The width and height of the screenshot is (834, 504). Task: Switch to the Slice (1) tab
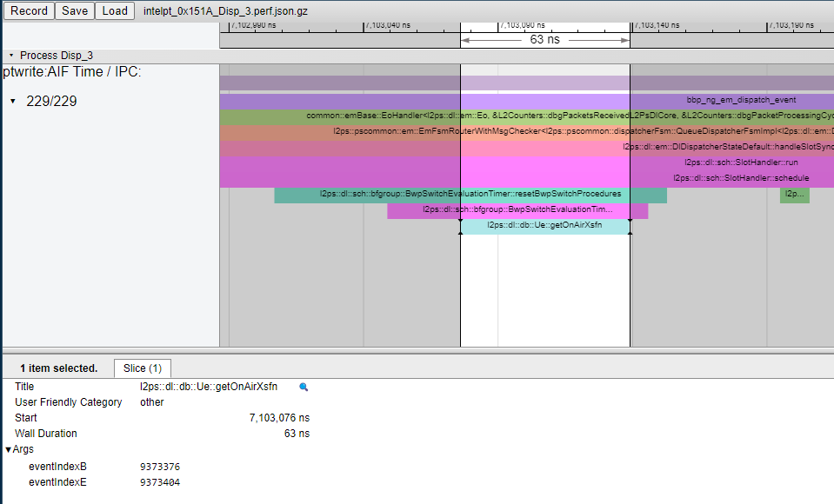tap(143, 368)
